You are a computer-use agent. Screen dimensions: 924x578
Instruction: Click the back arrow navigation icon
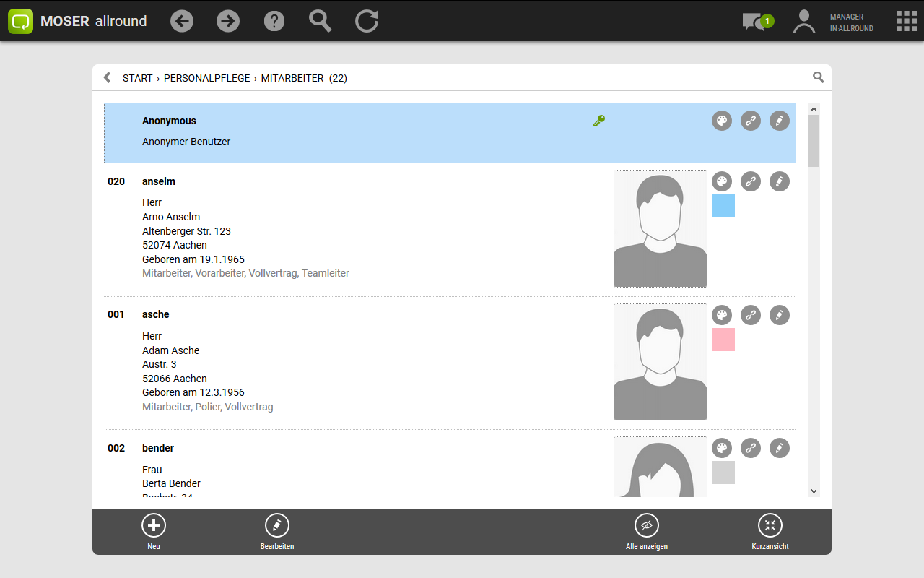[182, 21]
